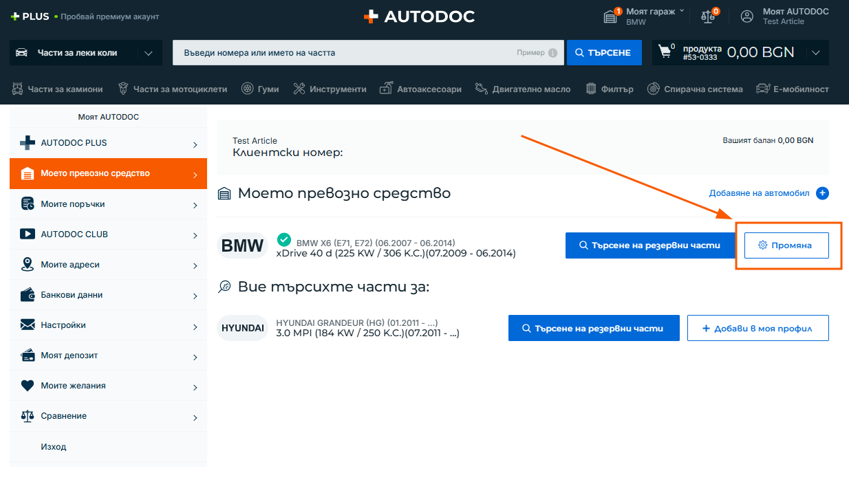Click the AUTODOC logo in header

(419, 17)
